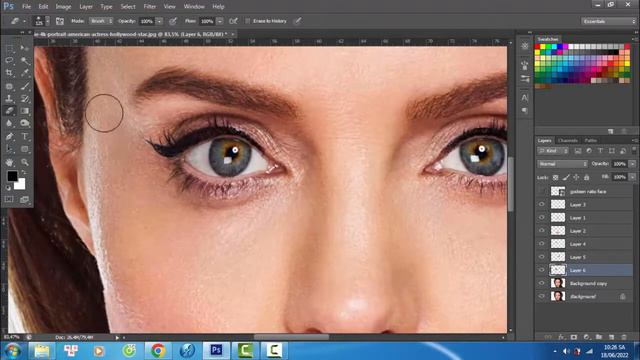Open the Layer menu

pos(86,7)
